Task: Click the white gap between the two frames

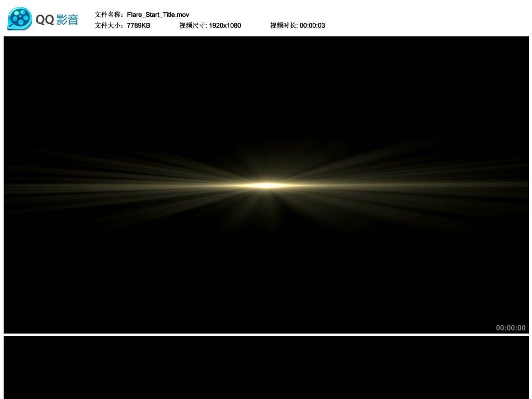Action: coord(266,335)
